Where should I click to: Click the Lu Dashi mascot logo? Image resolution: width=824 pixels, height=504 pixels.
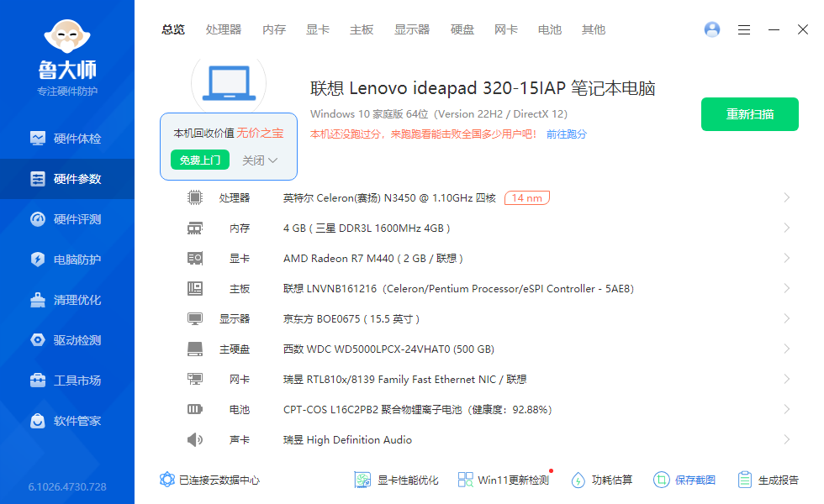point(67,36)
